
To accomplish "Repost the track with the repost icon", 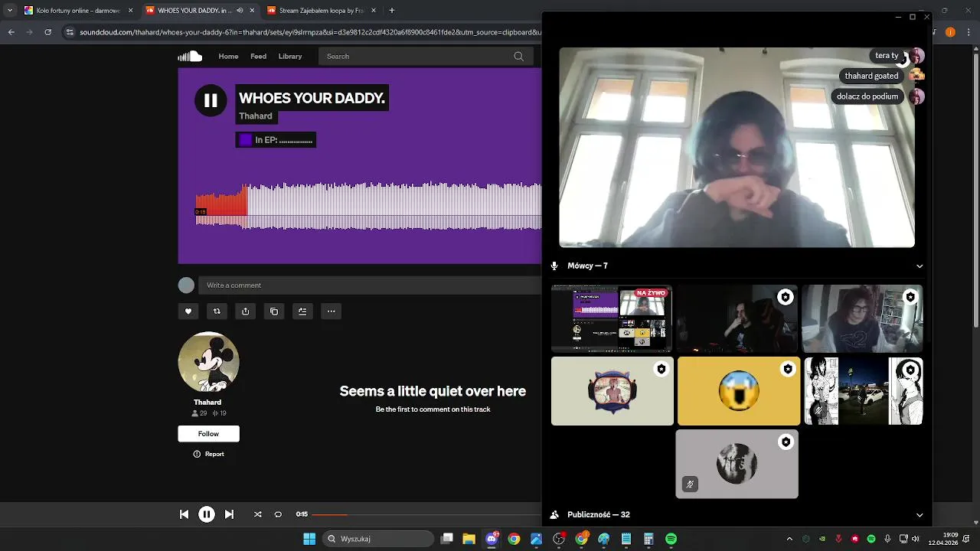I will [x=217, y=311].
